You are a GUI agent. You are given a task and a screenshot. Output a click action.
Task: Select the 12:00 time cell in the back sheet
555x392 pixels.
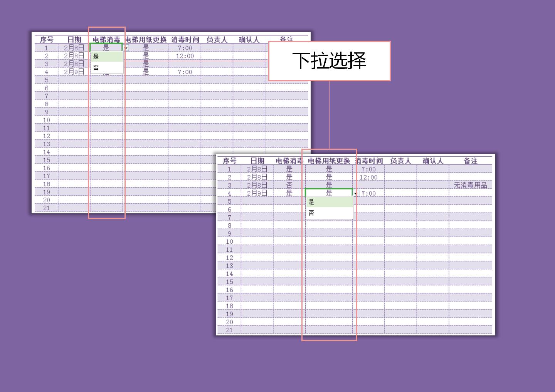(x=185, y=56)
